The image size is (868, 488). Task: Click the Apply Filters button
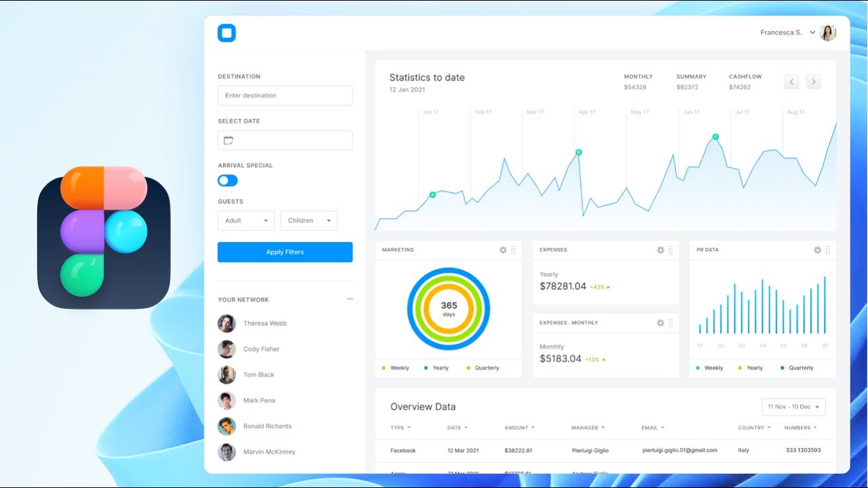(285, 252)
